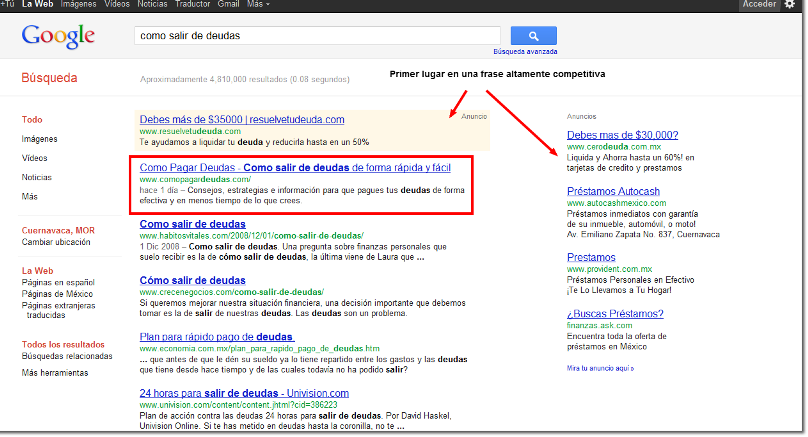Filter by Noticias in left sidebar
The width and height of the screenshot is (808, 437).
click(37, 177)
